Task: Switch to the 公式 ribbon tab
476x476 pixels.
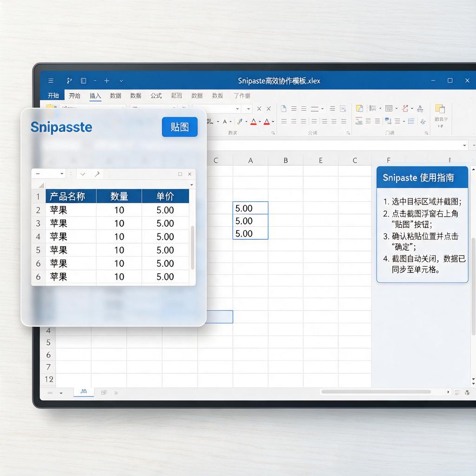Action: tap(156, 96)
